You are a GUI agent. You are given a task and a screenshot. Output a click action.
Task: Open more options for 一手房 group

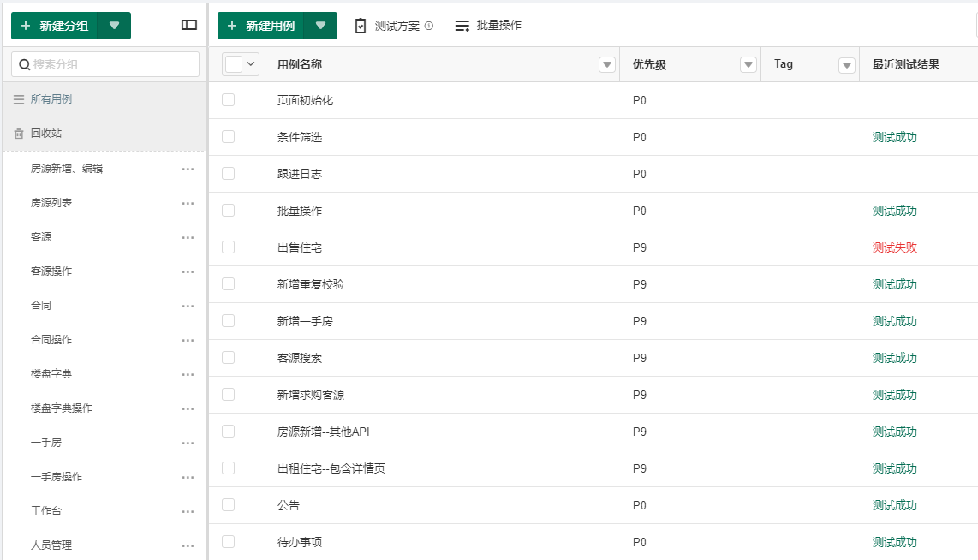[188, 444]
